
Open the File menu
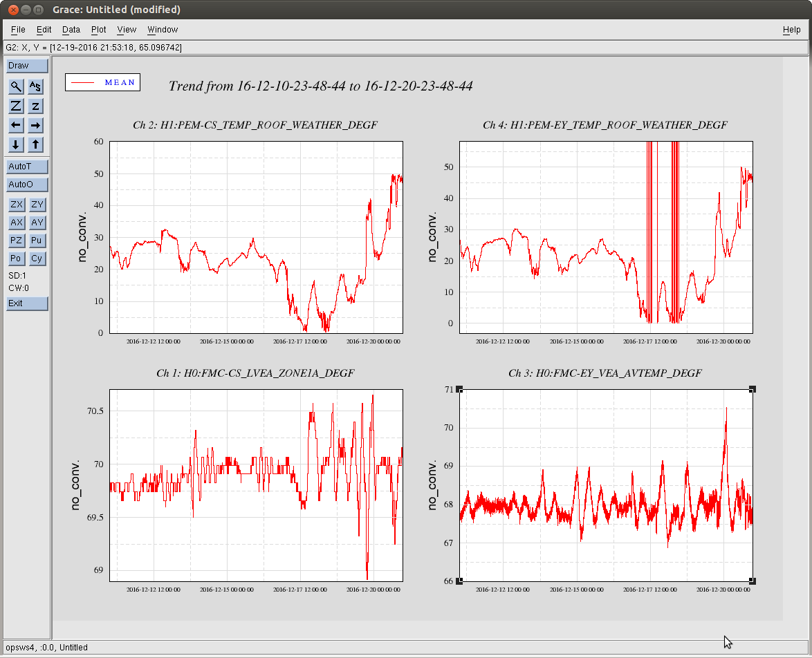18,30
